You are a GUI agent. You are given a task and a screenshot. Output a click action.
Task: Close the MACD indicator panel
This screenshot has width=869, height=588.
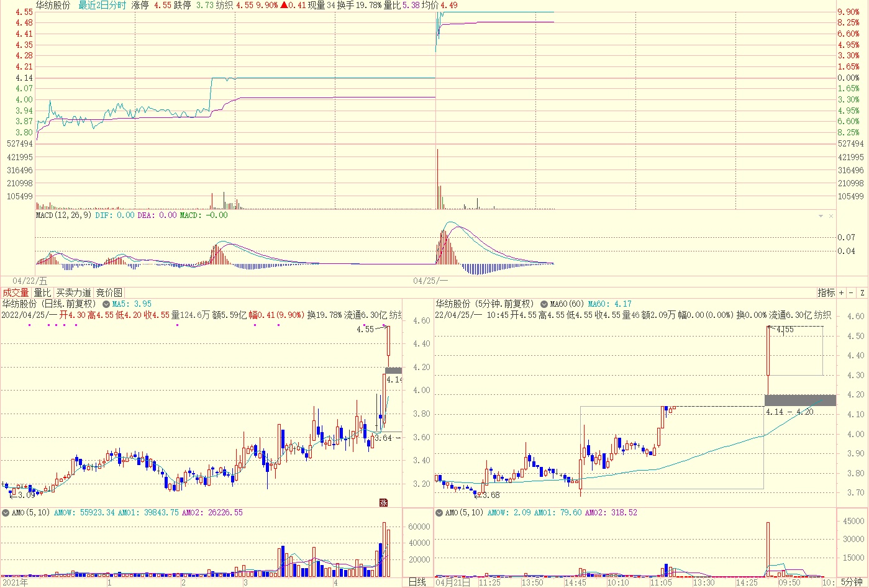831,216
